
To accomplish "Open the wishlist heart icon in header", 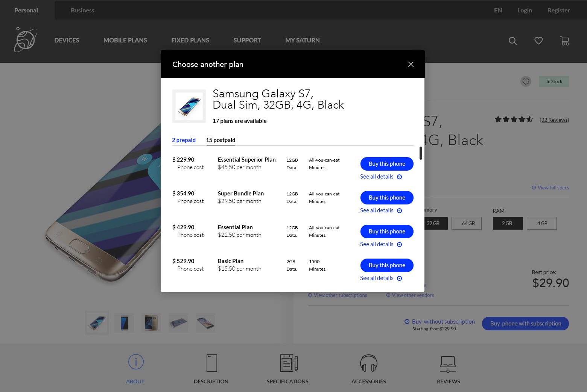I will click(x=538, y=41).
